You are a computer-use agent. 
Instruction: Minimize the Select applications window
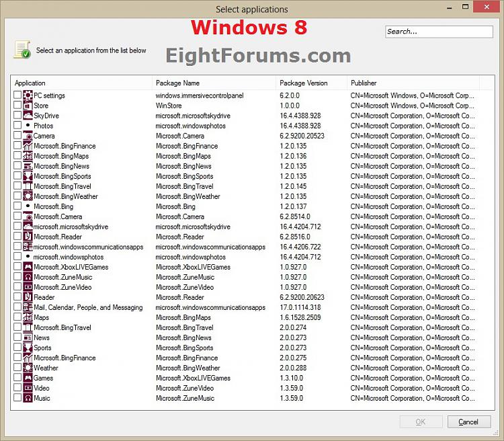[450, 7]
